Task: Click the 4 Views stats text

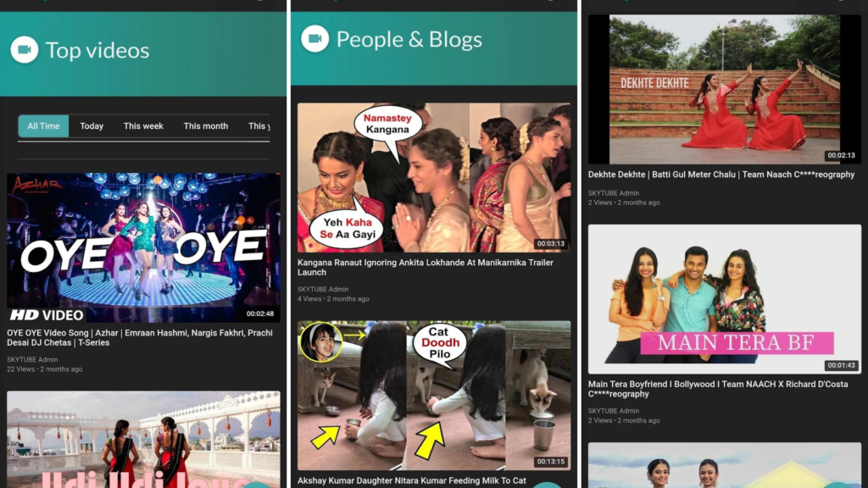Action: click(x=333, y=299)
